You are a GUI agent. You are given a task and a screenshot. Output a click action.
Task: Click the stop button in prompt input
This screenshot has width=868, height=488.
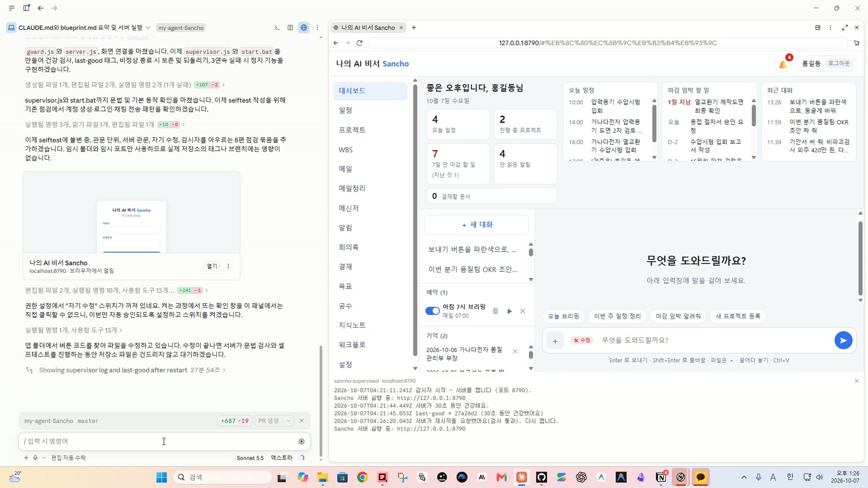click(x=302, y=441)
